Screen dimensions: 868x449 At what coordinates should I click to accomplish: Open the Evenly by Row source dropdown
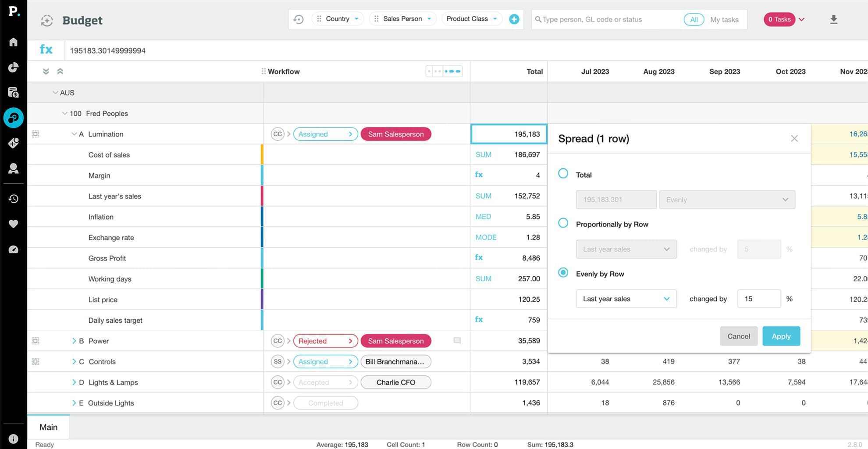pyautogui.click(x=626, y=299)
